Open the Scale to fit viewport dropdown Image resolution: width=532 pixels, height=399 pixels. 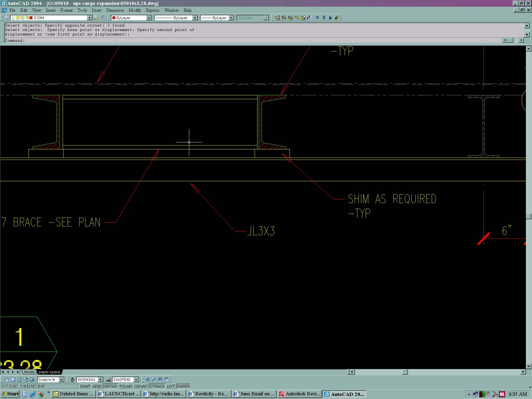click(62, 380)
